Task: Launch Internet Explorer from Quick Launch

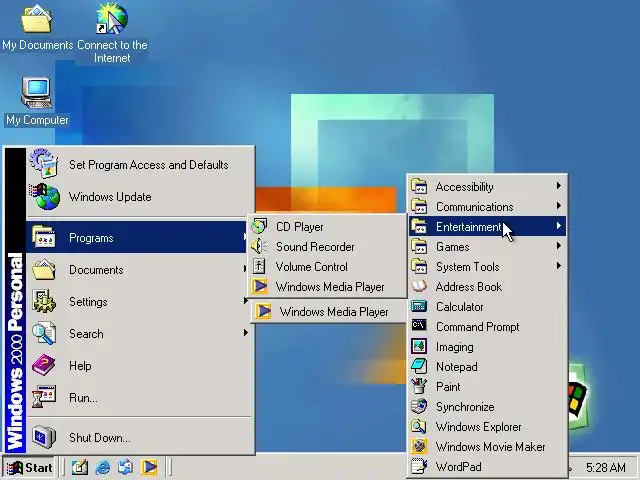Action: (102, 467)
